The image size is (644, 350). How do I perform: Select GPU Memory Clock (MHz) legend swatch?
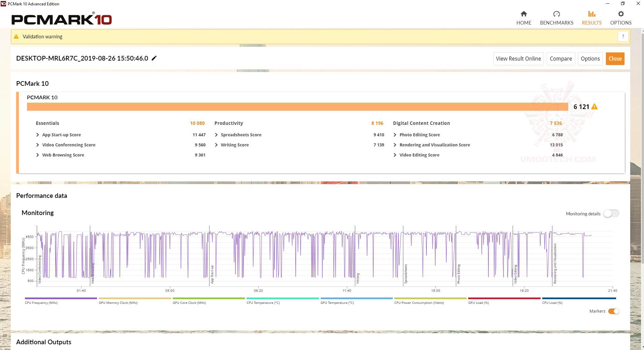coord(135,298)
